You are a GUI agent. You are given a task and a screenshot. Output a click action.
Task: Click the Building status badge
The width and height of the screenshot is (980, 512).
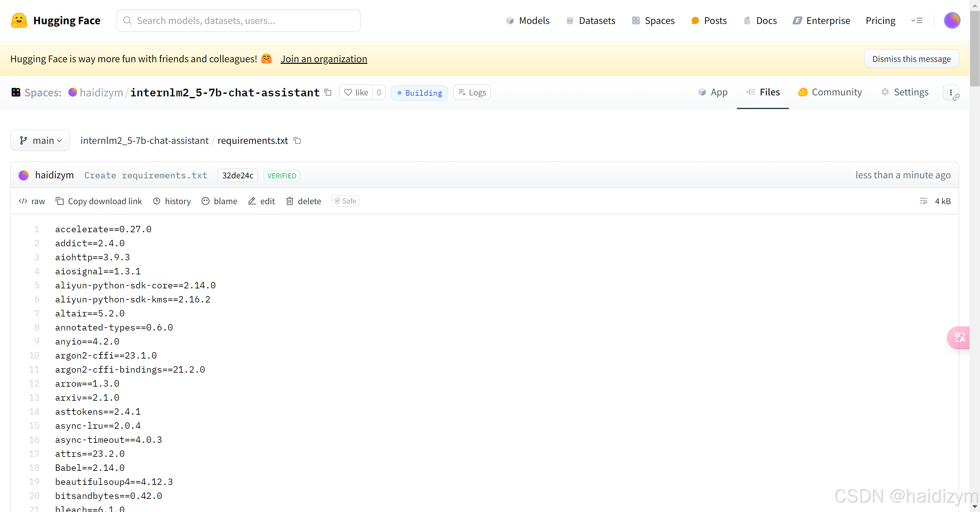(x=419, y=93)
